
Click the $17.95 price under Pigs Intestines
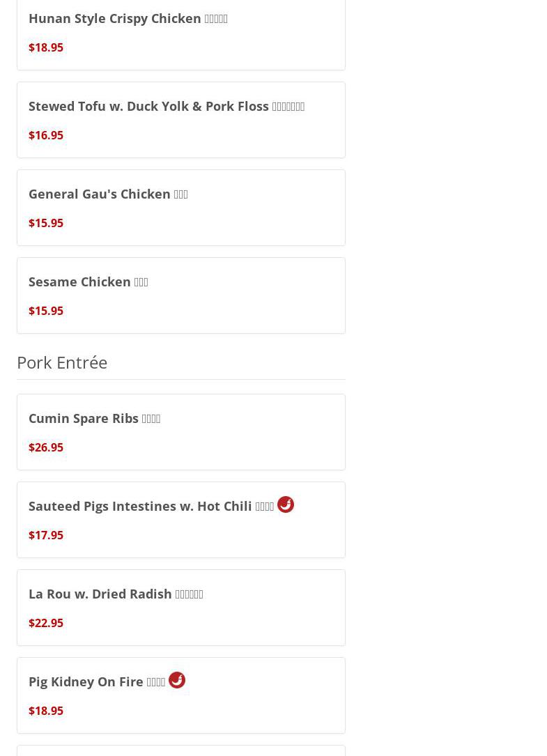pyautogui.click(x=46, y=535)
